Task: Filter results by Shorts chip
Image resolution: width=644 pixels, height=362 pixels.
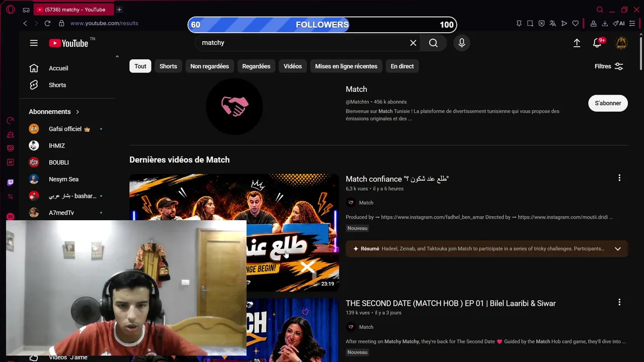Action: [x=168, y=66]
